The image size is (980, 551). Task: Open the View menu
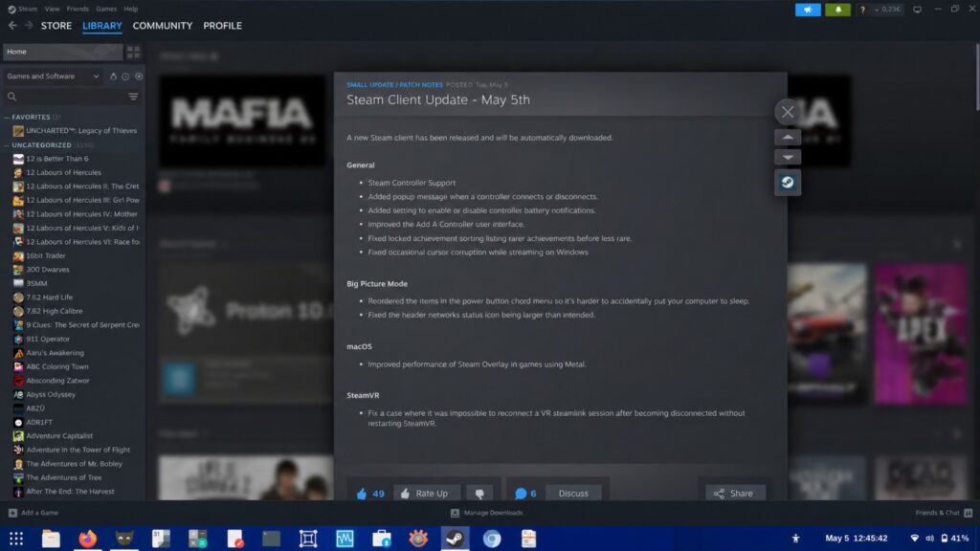pyautogui.click(x=52, y=9)
